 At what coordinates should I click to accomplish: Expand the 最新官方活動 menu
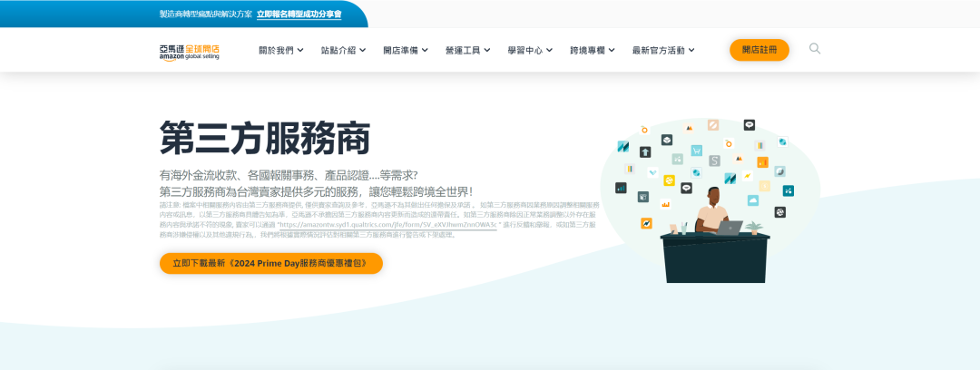(663, 50)
